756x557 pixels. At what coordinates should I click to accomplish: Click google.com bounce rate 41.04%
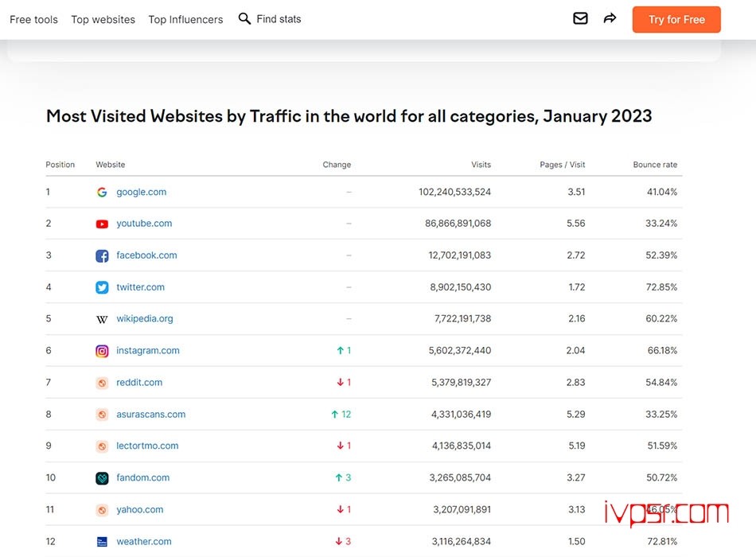tap(661, 192)
